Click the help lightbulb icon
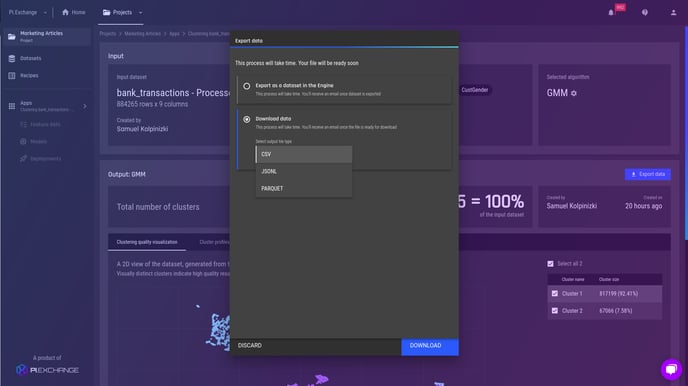 (x=645, y=13)
